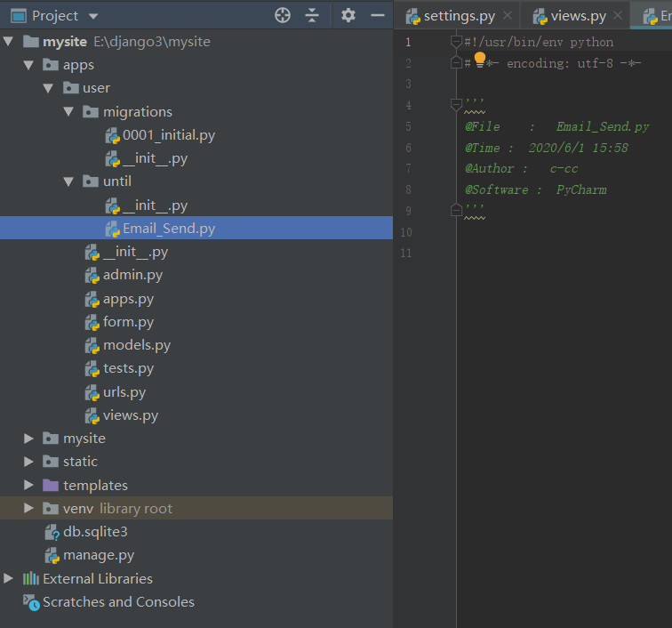Open the Project view dropdown arrow
The image size is (672, 628).
coord(93,17)
